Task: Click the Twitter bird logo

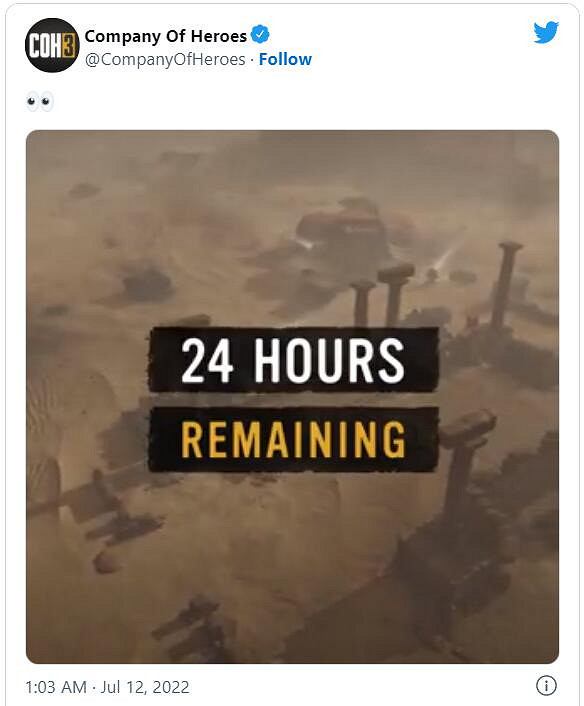Action: 546,32
